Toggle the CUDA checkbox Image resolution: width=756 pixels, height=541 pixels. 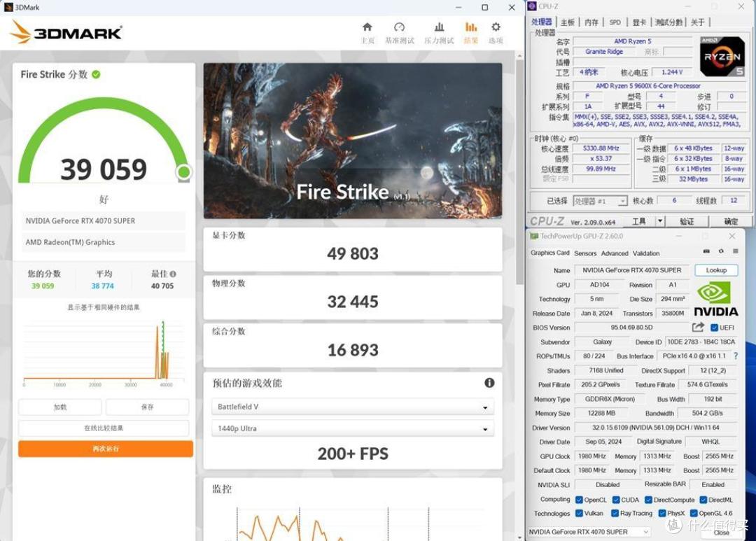click(x=616, y=500)
